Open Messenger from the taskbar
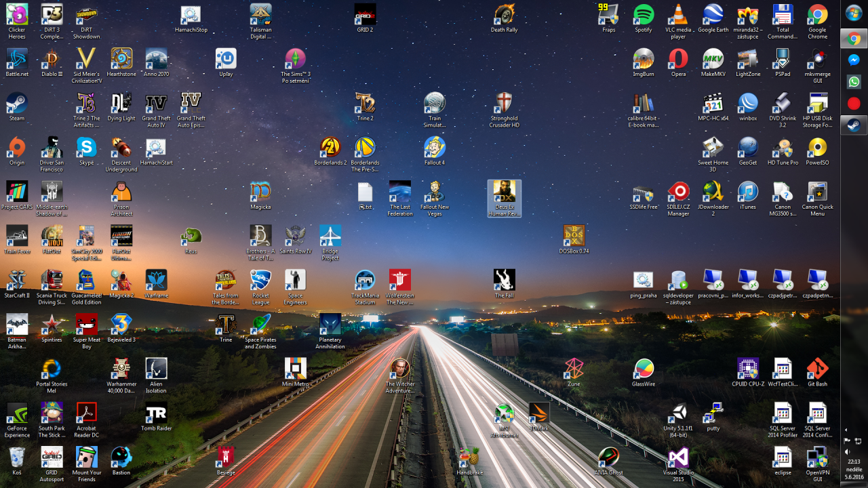Image resolution: width=868 pixels, height=488 pixels. click(x=854, y=60)
